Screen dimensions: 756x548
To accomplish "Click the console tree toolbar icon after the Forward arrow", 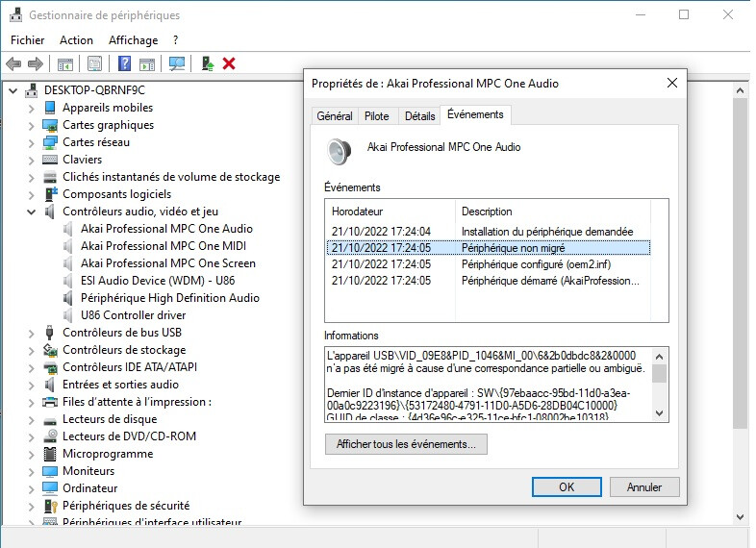I will [x=65, y=63].
